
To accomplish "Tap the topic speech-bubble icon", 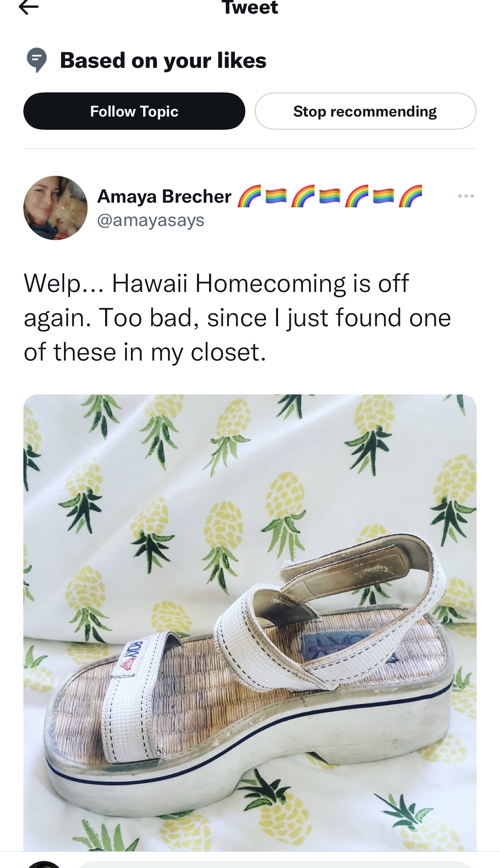I will [x=37, y=60].
